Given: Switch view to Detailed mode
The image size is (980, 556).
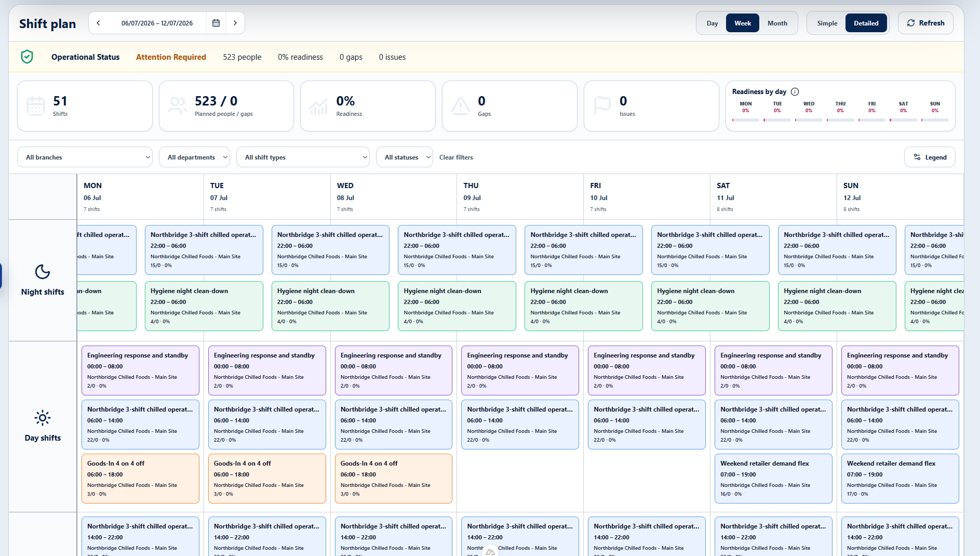Looking at the screenshot, I should 866,23.
